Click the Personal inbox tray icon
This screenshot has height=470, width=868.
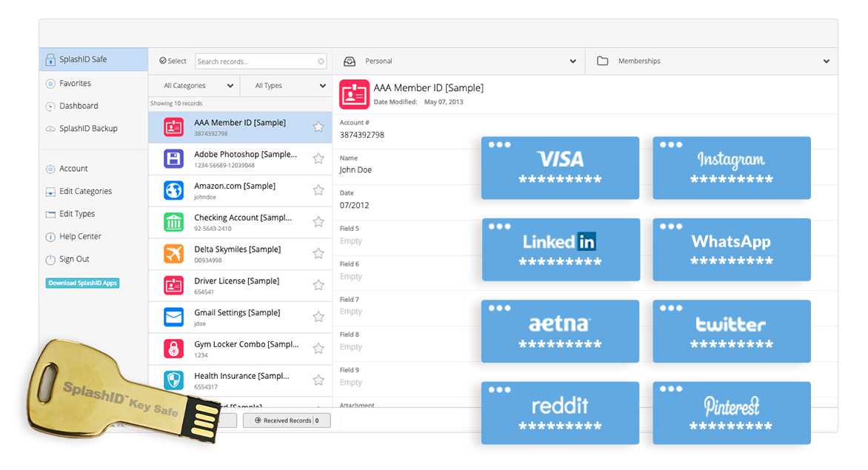pyautogui.click(x=350, y=61)
